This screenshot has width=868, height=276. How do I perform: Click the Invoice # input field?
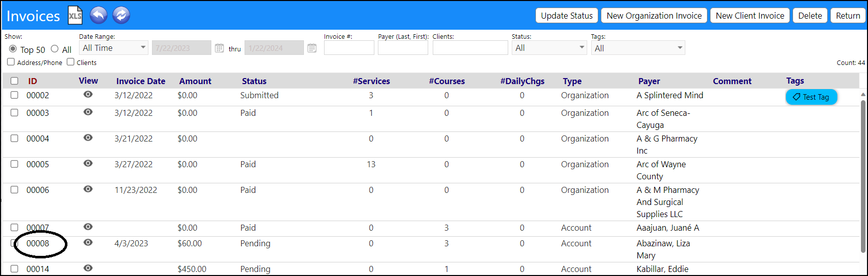[x=349, y=48]
